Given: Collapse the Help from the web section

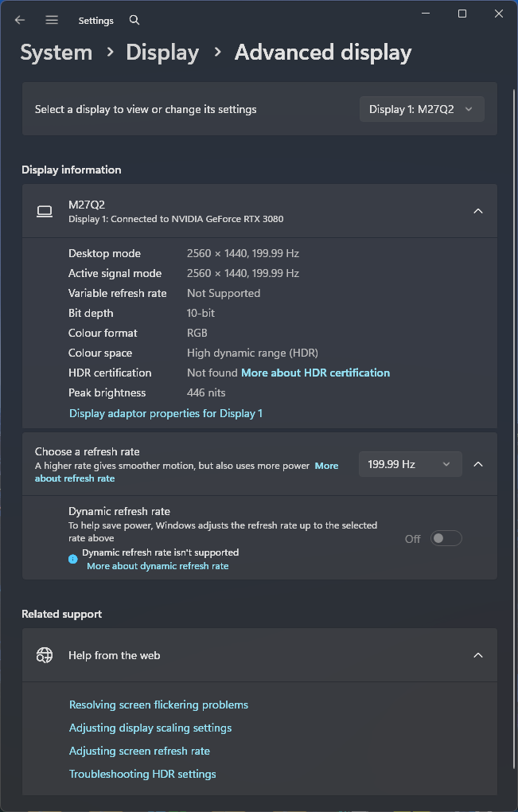Looking at the screenshot, I should (478, 655).
